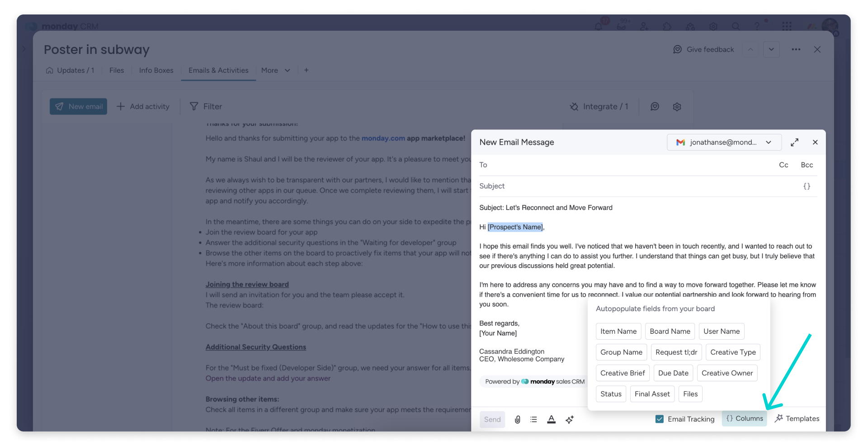This screenshot has height=446, width=868.
Task: Open the inbox icon in top bar
Action: coord(622,26)
